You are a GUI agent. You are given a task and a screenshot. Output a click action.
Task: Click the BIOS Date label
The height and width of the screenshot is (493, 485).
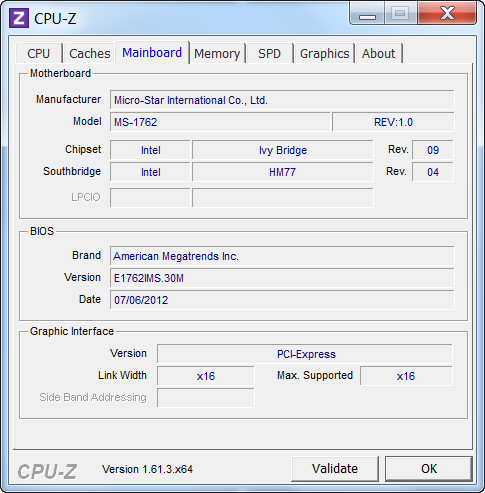(x=90, y=299)
